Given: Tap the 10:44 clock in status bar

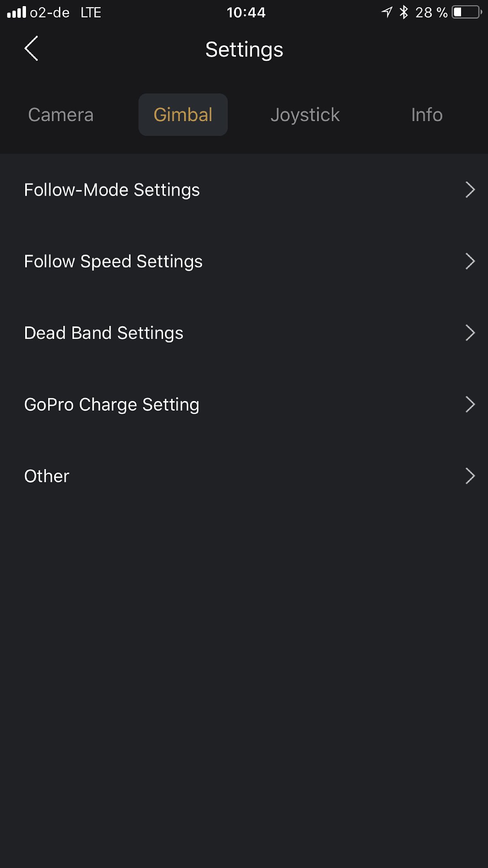Looking at the screenshot, I should pyautogui.click(x=246, y=12).
